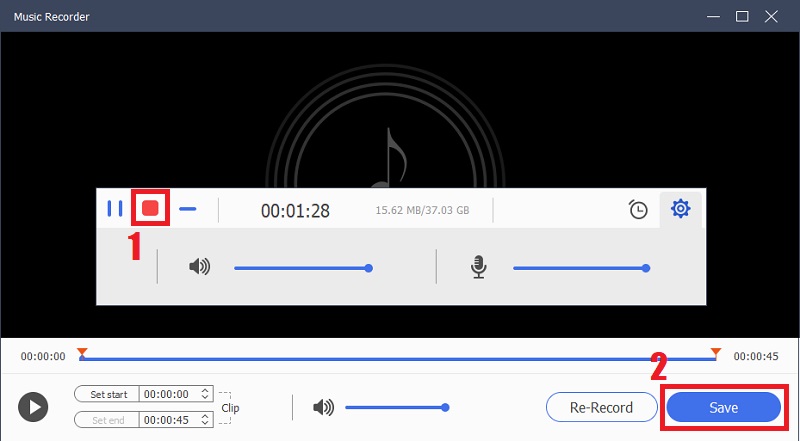Click the Clip label beside the time fields
800x441 pixels.
click(x=230, y=408)
